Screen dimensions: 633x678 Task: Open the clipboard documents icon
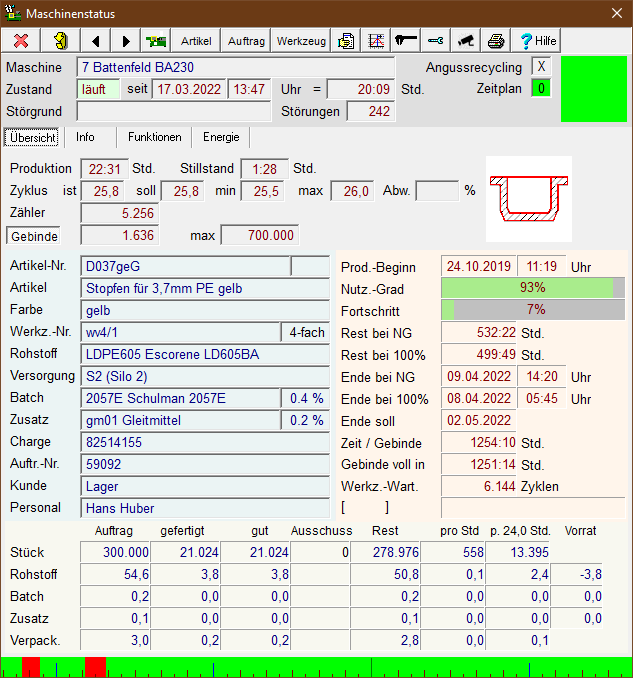(x=346, y=41)
